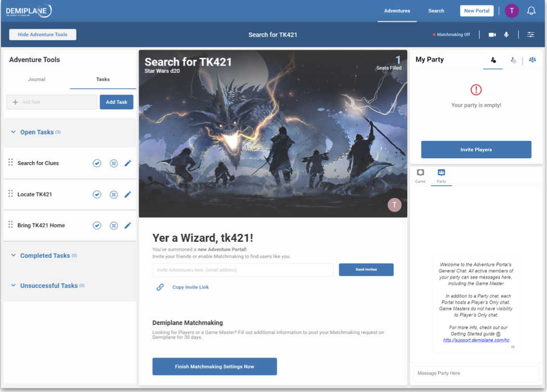Mark Search for Clues as complete
The height and width of the screenshot is (392, 547).
[97, 163]
